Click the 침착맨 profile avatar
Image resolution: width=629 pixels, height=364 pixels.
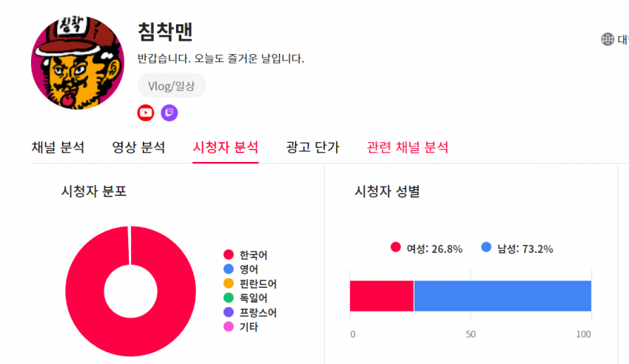pos(78,63)
